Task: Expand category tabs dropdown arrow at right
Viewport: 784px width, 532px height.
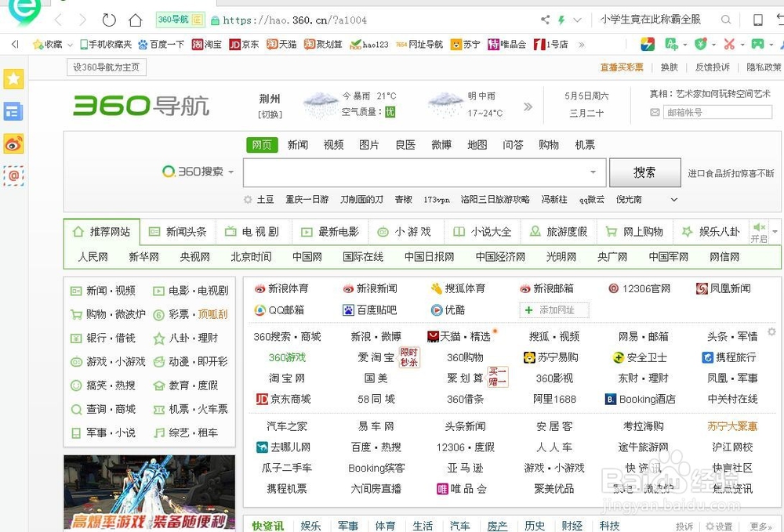Action: [775, 232]
